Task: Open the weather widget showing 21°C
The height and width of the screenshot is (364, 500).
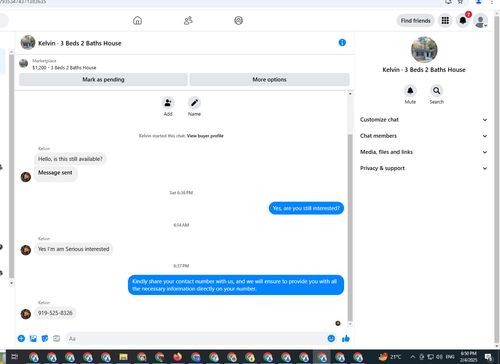Action: 390,357
